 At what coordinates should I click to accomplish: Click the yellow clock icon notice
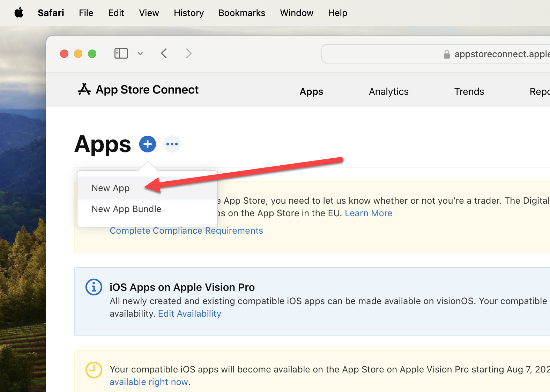coord(94,370)
